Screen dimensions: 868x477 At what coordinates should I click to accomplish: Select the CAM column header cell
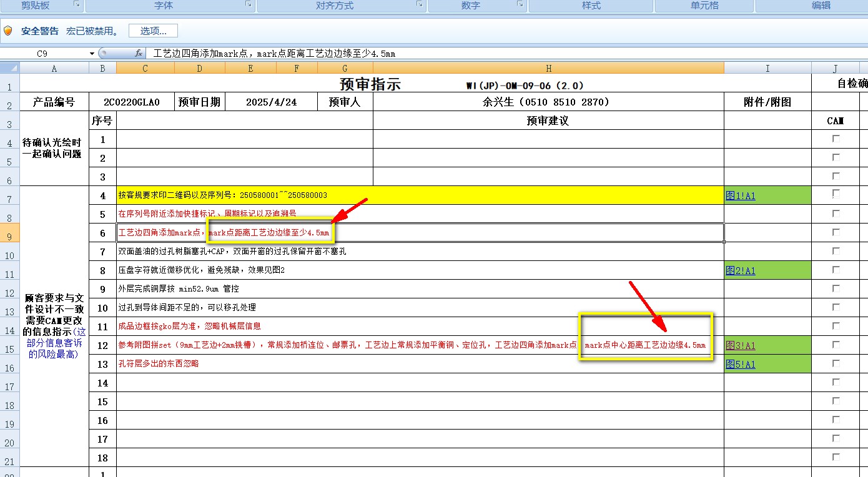tap(836, 121)
